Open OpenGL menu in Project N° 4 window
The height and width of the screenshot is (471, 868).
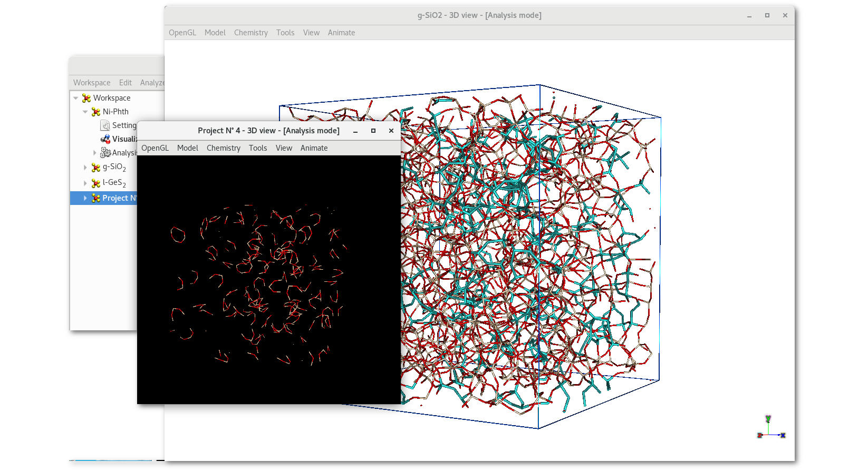[155, 148]
